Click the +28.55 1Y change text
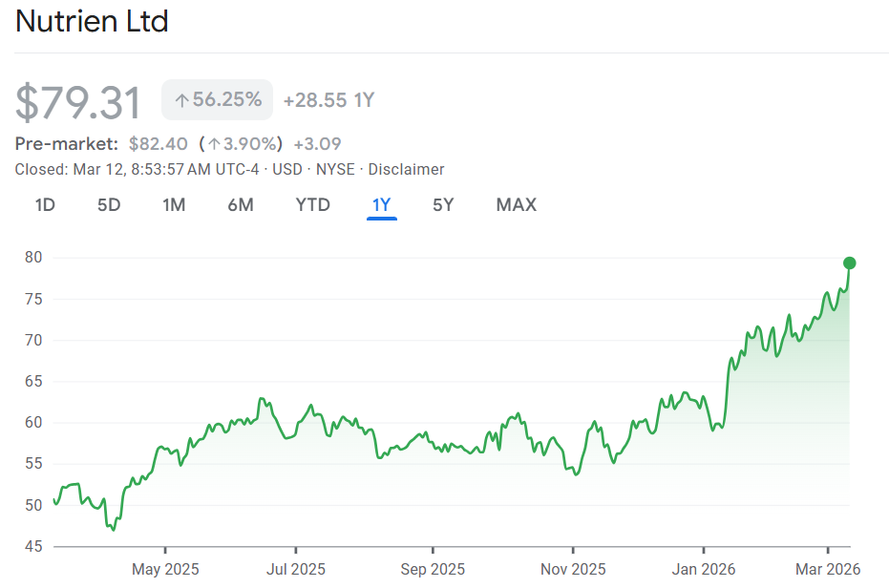This screenshot has height=588, width=889. click(328, 100)
